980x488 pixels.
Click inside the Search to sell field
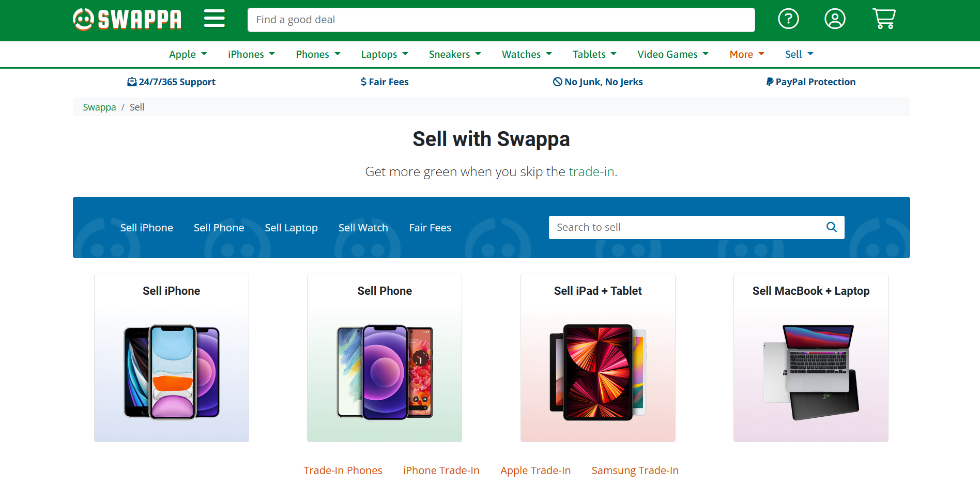pos(672,227)
